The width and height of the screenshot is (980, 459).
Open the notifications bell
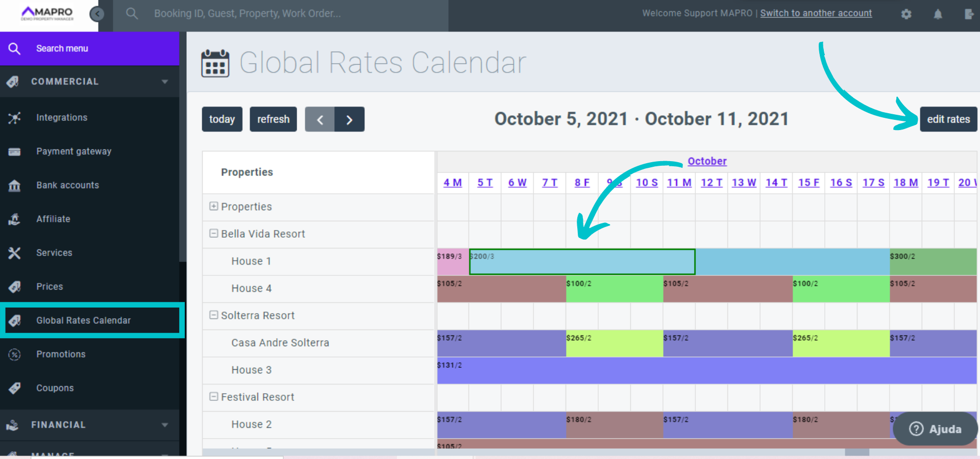pyautogui.click(x=938, y=14)
